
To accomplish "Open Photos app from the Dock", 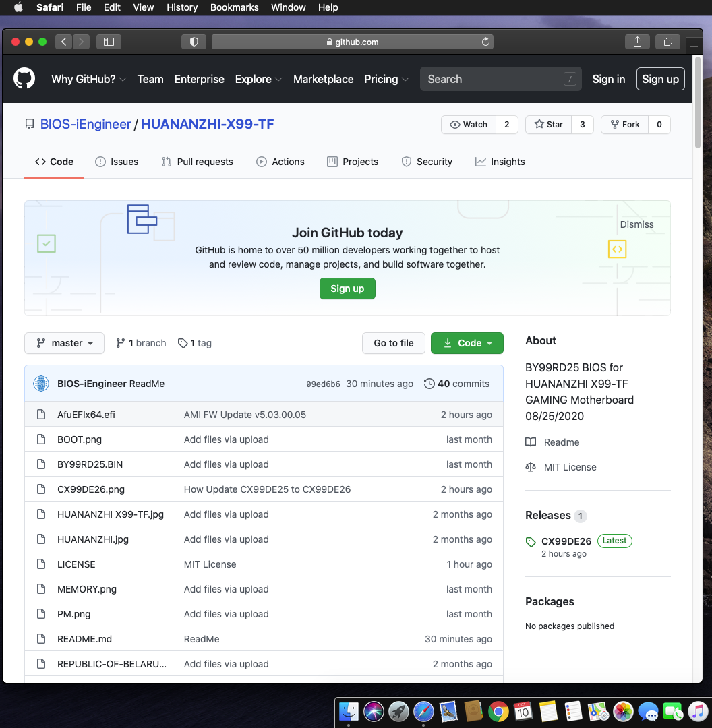I will [623, 711].
